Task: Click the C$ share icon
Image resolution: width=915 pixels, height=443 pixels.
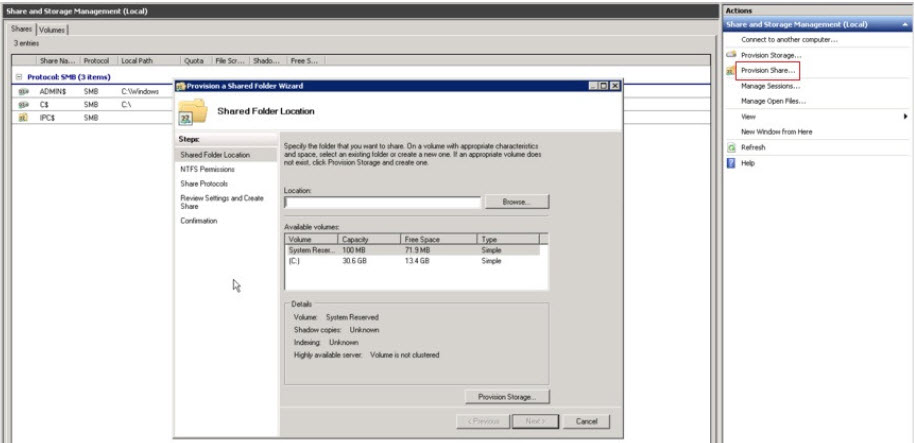Action: click(24, 104)
